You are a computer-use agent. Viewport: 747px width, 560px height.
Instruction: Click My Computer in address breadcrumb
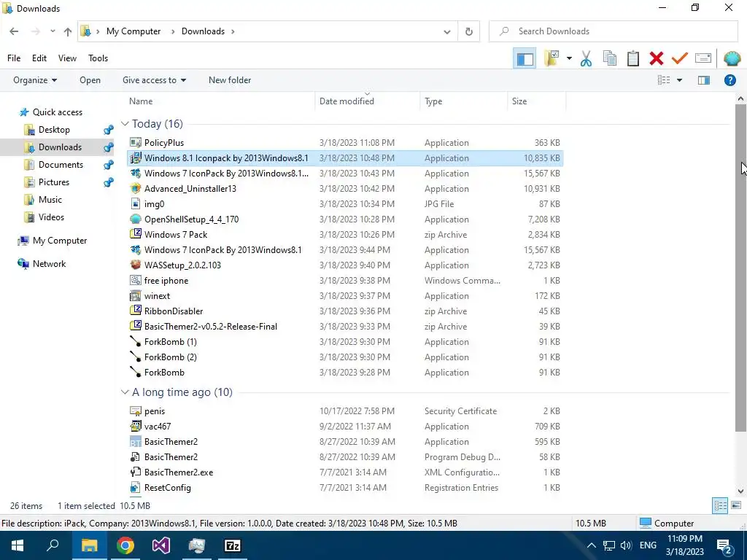[133, 31]
